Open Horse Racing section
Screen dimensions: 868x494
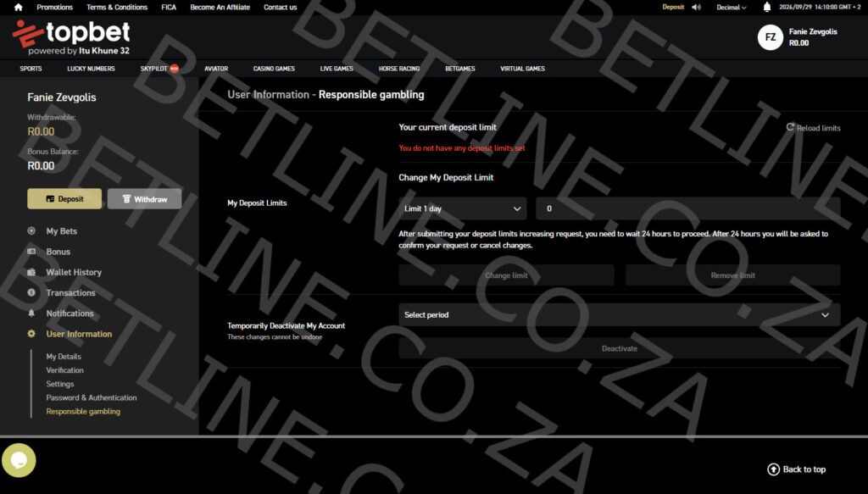coord(399,69)
